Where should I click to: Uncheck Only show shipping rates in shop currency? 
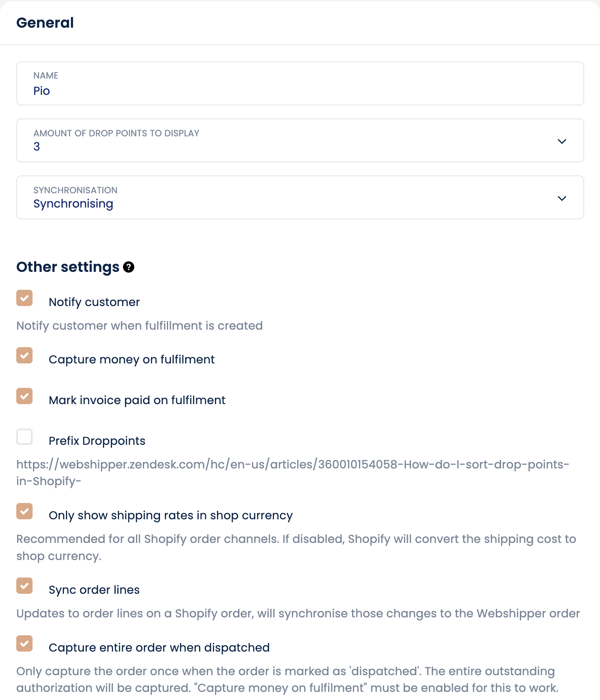pyautogui.click(x=24, y=511)
